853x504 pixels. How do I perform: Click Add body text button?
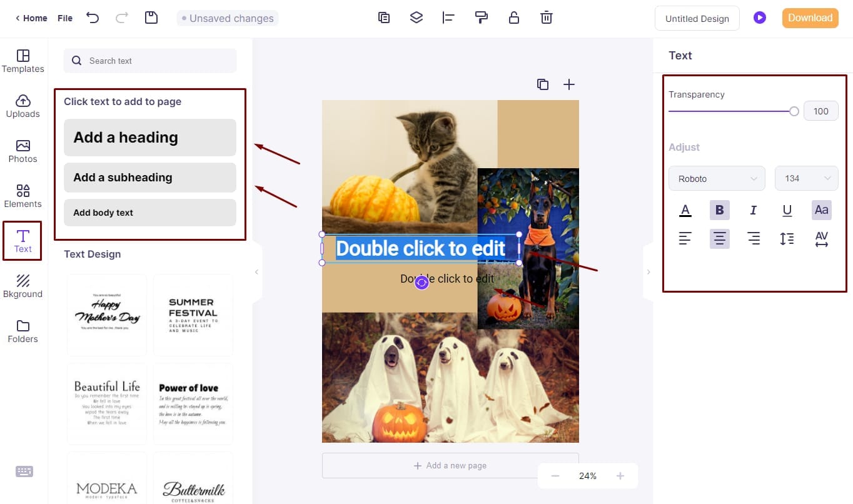point(150,213)
